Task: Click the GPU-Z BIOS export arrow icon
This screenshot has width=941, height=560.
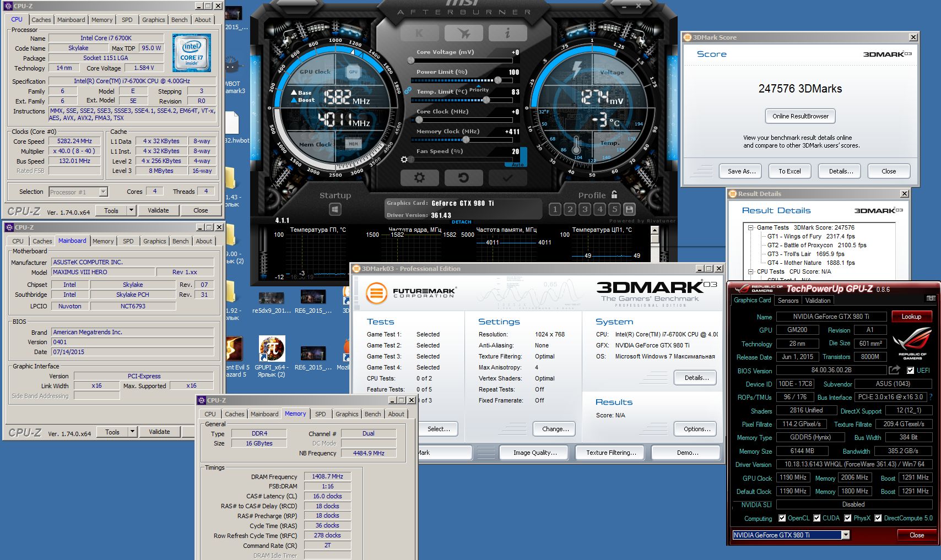Action: (894, 370)
